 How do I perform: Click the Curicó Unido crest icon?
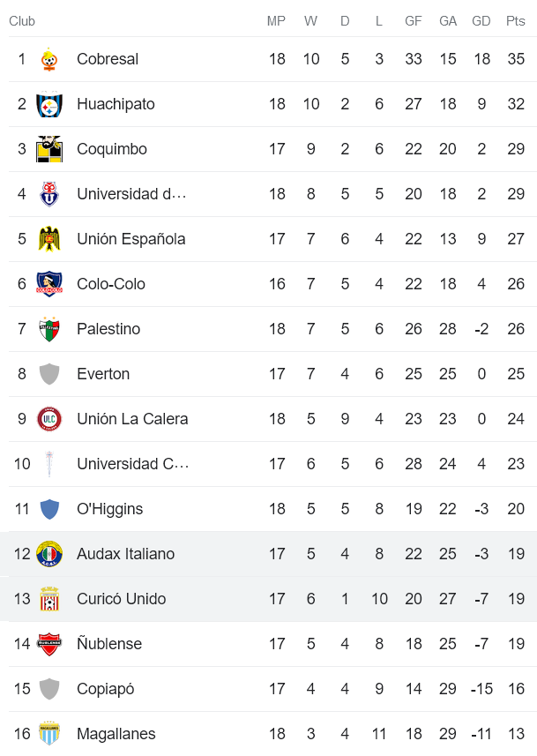[49, 600]
